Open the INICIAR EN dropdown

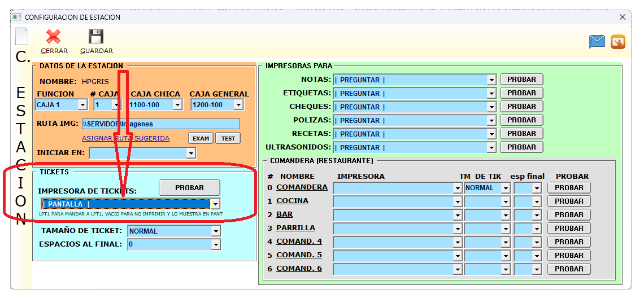pos(191,153)
